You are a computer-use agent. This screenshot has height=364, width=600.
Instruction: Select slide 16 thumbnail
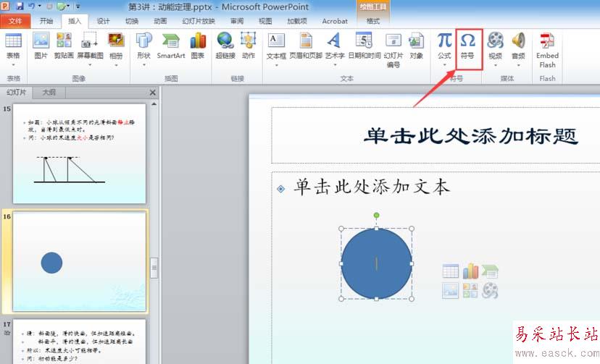(x=79, y=262)
